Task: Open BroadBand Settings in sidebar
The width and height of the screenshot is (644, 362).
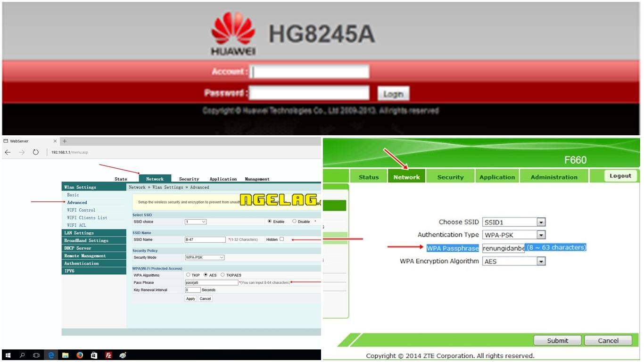Action: [94, 240]
